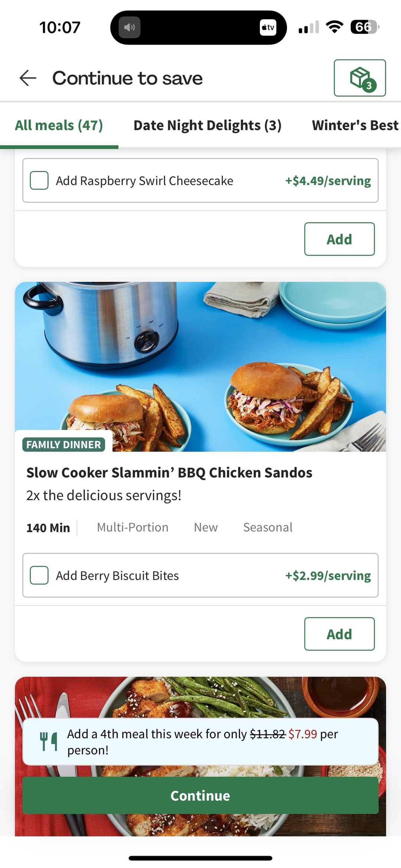Tap the back arrow icon
The width and height of the screenshot is (401, 868).
[28, 78]
